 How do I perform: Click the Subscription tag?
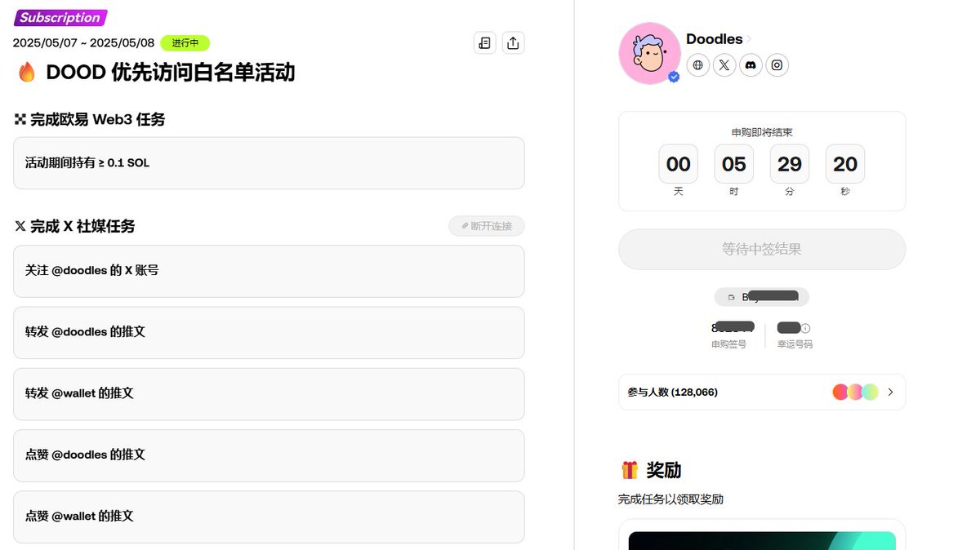click(60, 18)
